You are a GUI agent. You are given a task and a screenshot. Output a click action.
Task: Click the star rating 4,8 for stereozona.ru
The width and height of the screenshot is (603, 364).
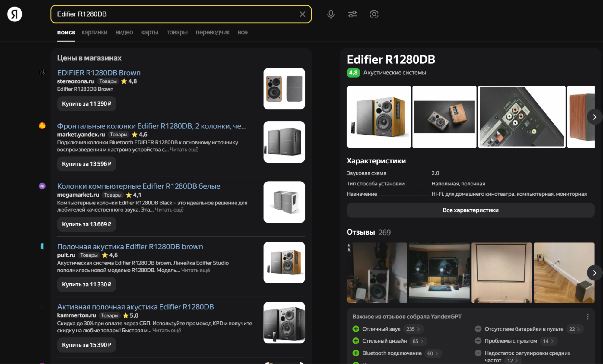(x=129, y=81)
